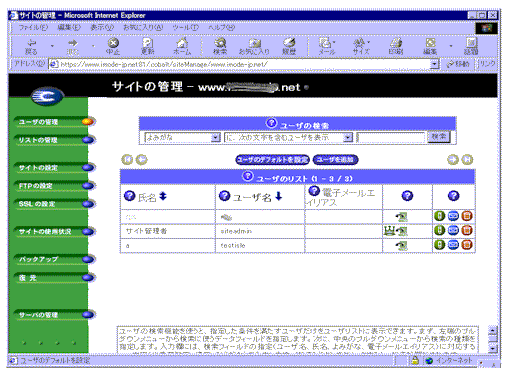Image resolution: width=517 pixels, height=374 pixels.
Task: Click the rightmost Discuss toolbar icon
Action: 471,47
